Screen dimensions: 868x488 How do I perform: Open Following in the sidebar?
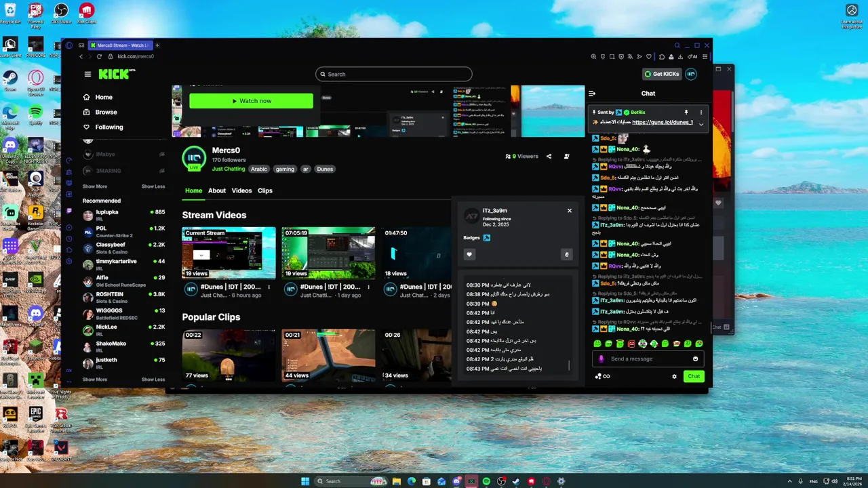click(103, 127)
